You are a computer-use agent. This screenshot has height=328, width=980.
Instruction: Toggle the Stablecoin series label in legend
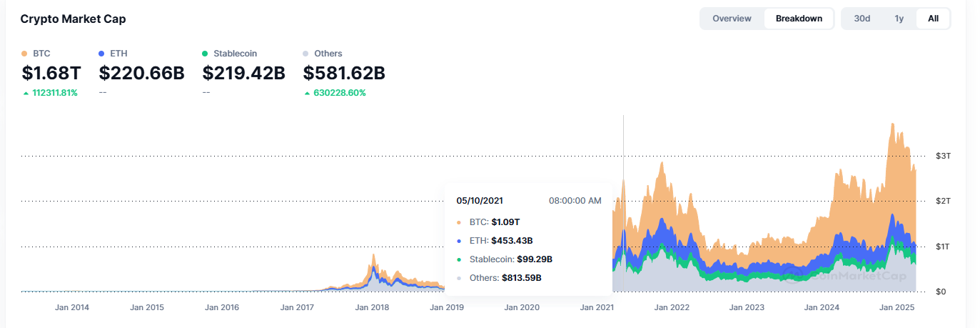[x=235, y=54]
